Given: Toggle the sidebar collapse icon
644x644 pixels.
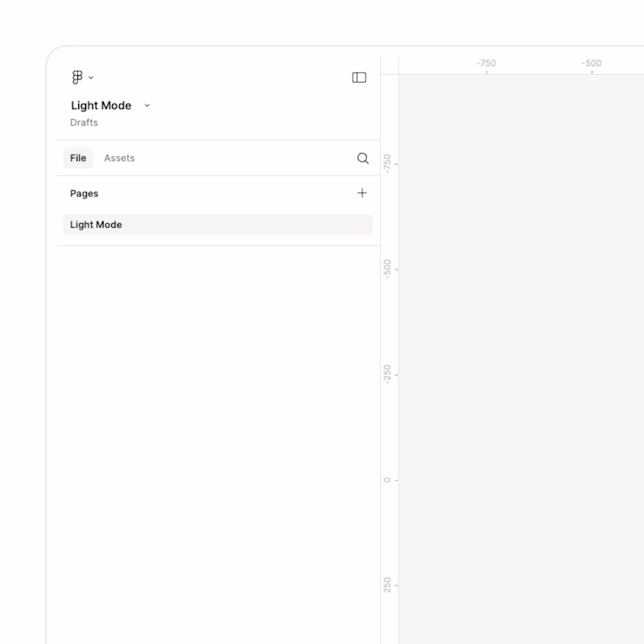Looking at the screenshot, I should click(359, 77).
